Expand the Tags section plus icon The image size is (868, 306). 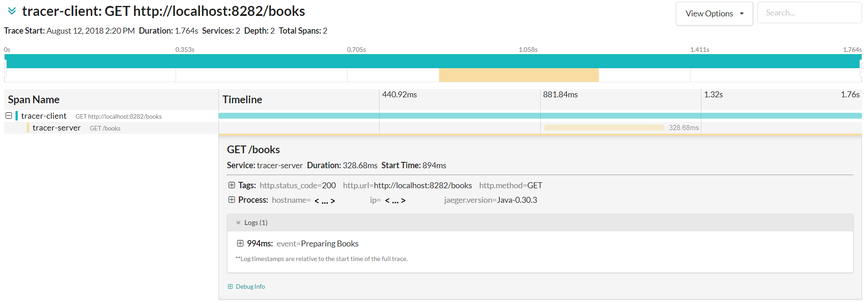point(232,185)
